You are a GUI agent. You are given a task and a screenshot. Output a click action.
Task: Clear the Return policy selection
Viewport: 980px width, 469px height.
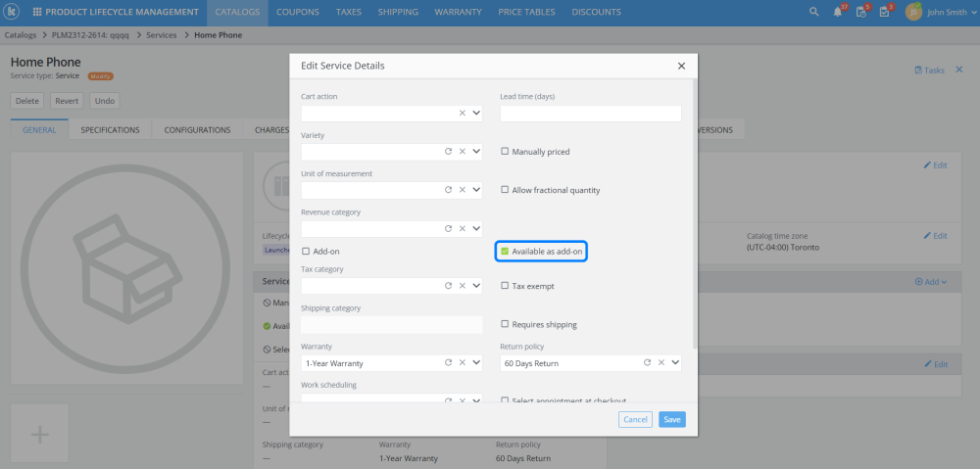(x=661, y=362)
